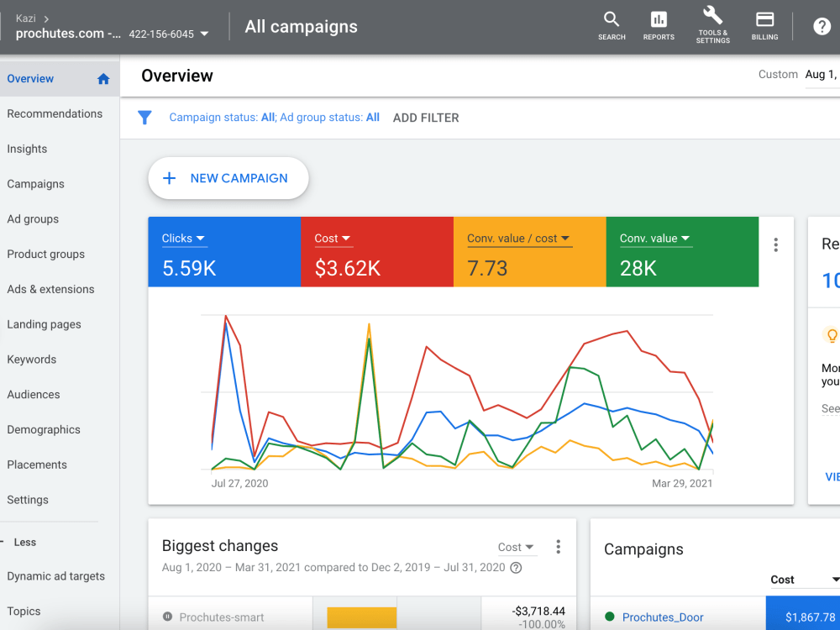Click the yellow bar in Prochutes-smart row
The height and width of the screenshot is (630, 840).
361,617
